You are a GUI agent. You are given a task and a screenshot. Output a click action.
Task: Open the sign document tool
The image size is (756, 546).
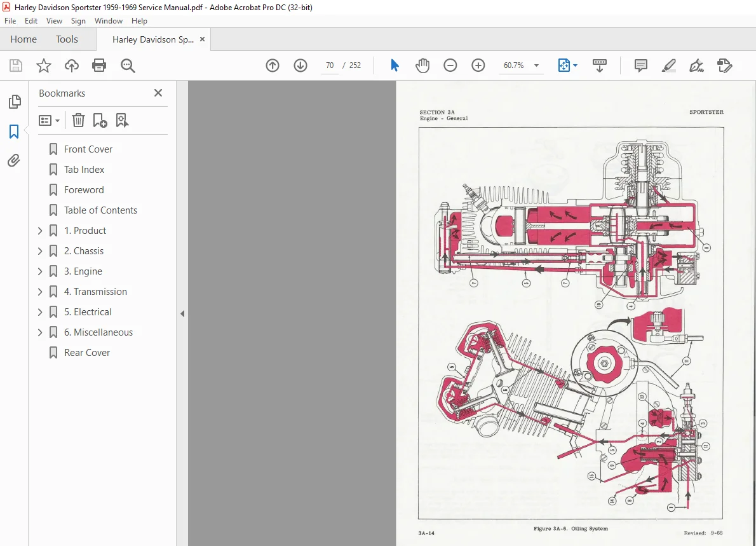697,65
